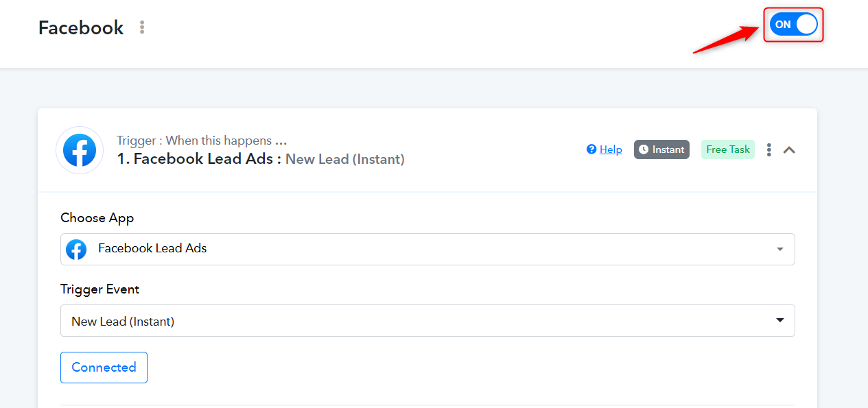868x408 pixels.
Task: Open the Help link
Action: tap(611, 149)
